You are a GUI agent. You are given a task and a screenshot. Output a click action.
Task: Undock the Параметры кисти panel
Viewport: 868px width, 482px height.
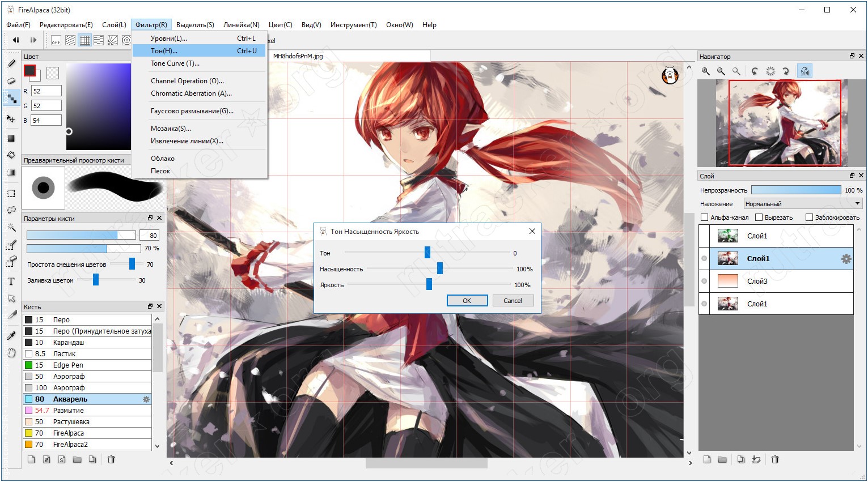(150, 218)
